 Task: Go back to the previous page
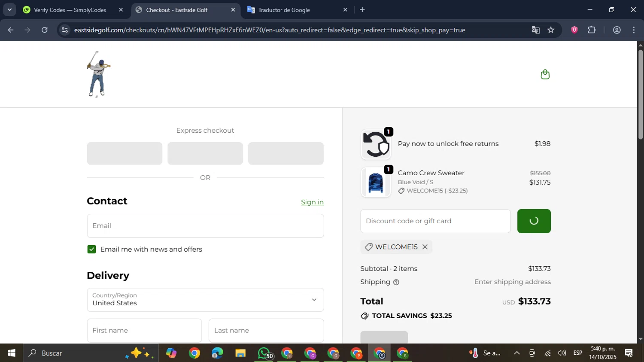coord(11,30)
